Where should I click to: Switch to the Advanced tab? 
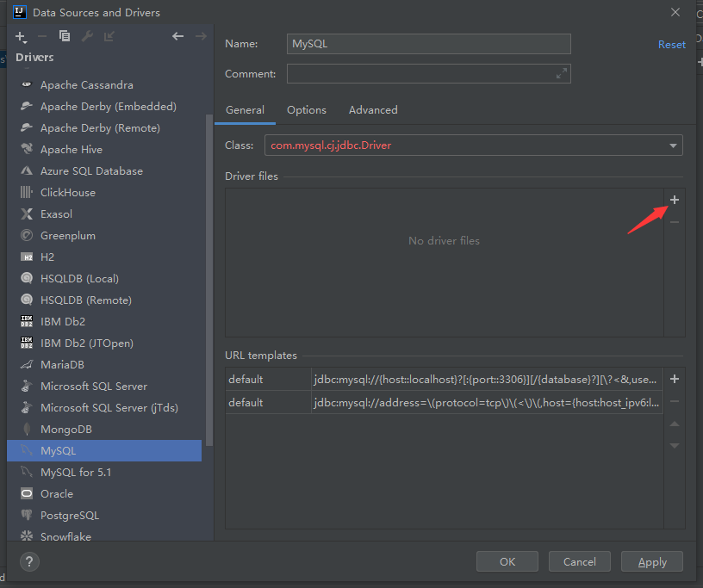tap(373, 110)
